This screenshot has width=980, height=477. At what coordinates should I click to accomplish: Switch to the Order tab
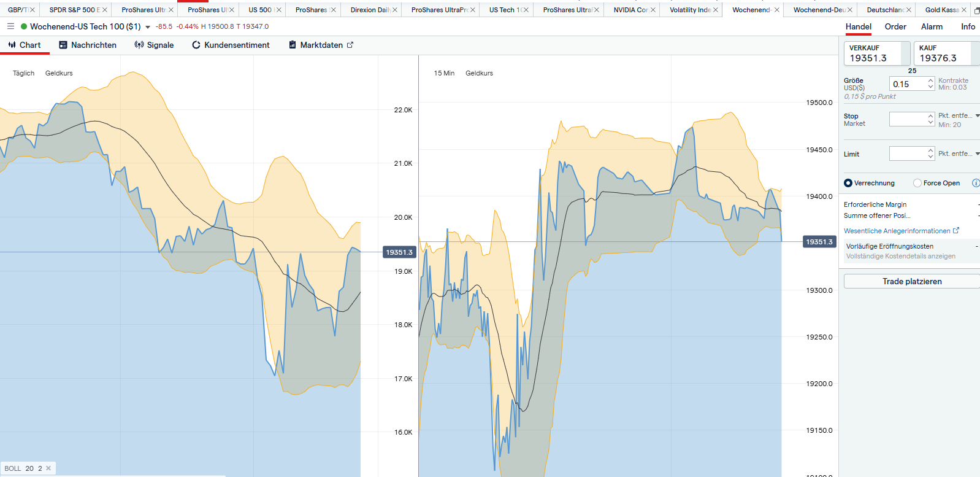point(895,26)
